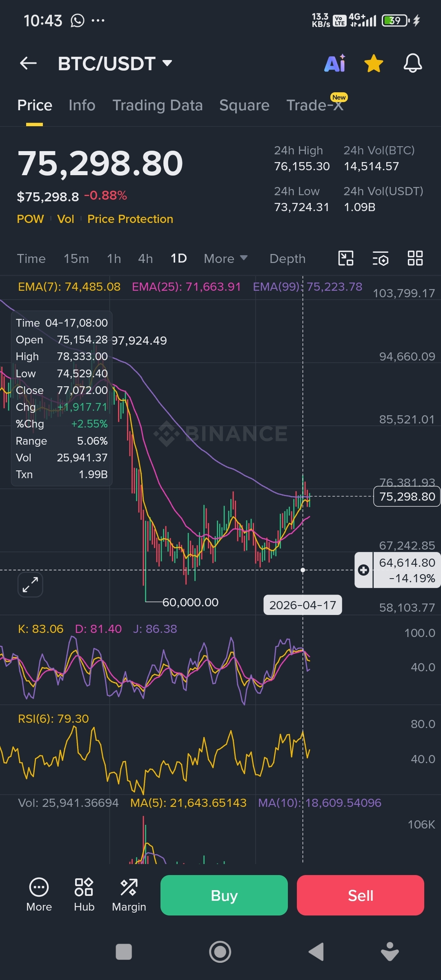This screenshot has height=980, width=441.
Task: Tap the Vol: 25,941.36694 label
Action: 68,803
